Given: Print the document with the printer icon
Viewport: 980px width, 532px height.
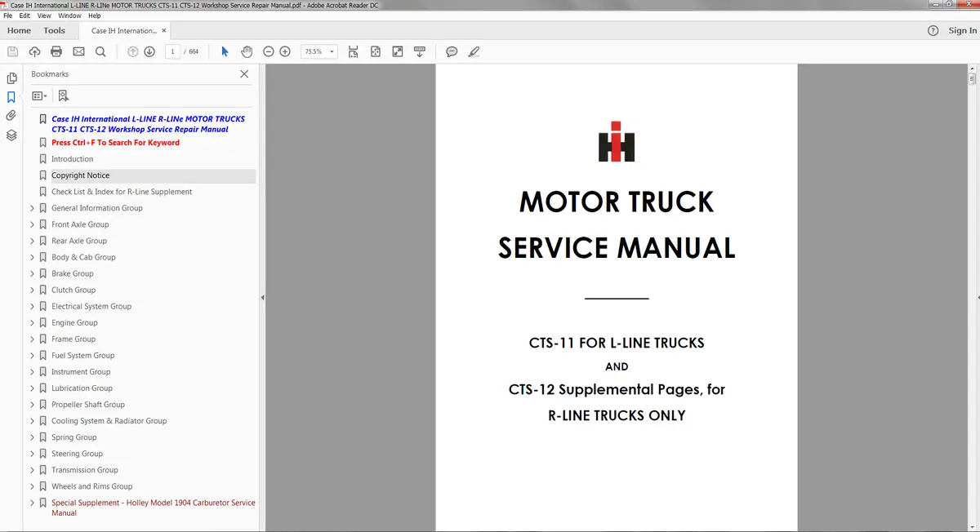Looking at the screenshot, I should pos(56,51).
